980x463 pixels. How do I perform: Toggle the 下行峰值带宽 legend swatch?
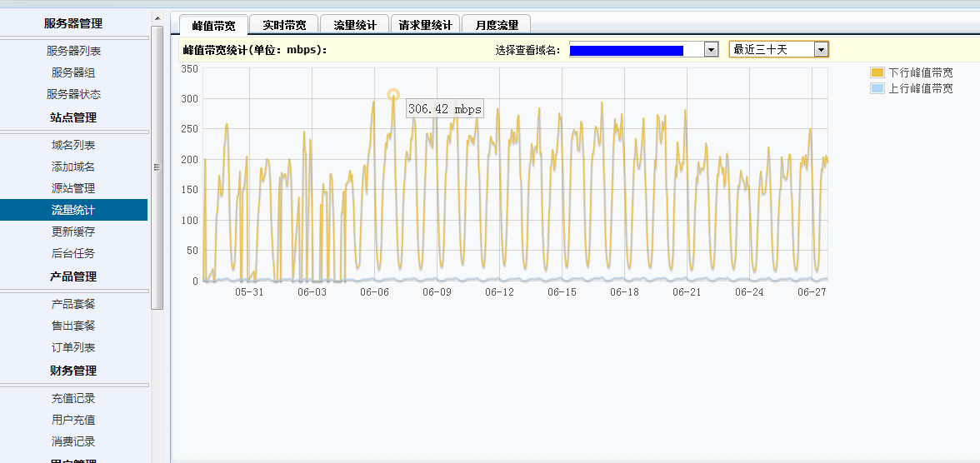pos(876,73)
